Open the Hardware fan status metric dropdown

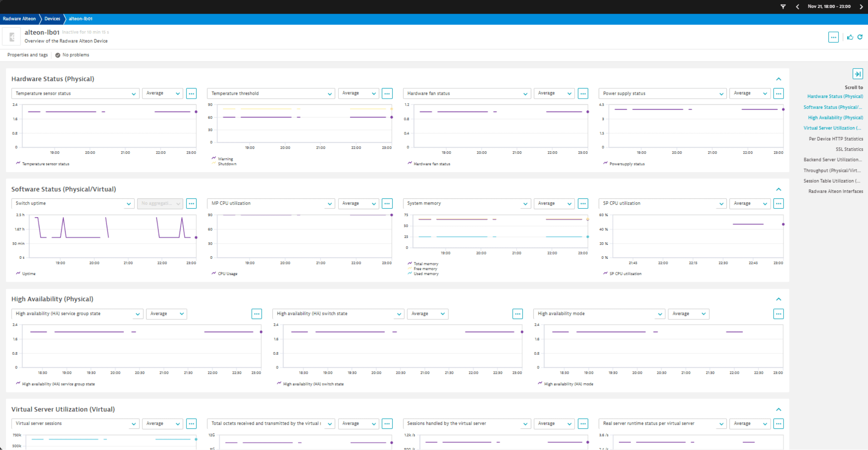(466, 94)
